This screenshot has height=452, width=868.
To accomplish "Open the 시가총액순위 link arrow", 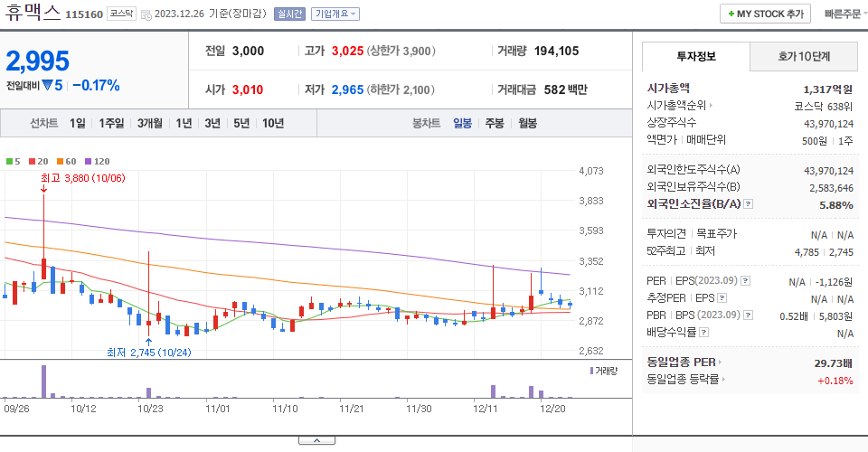I will pyautogui.click(x=712, y=105).
